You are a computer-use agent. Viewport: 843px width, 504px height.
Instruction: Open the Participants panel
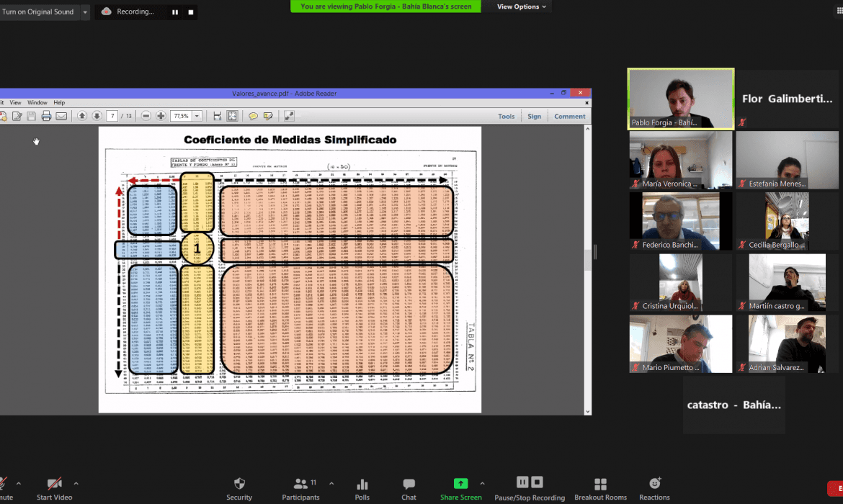(x=301, y=488)
